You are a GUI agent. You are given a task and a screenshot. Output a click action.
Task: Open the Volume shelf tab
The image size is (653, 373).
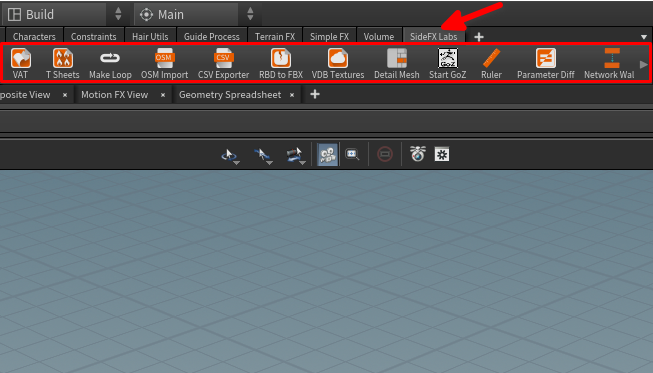pos(379,37)
